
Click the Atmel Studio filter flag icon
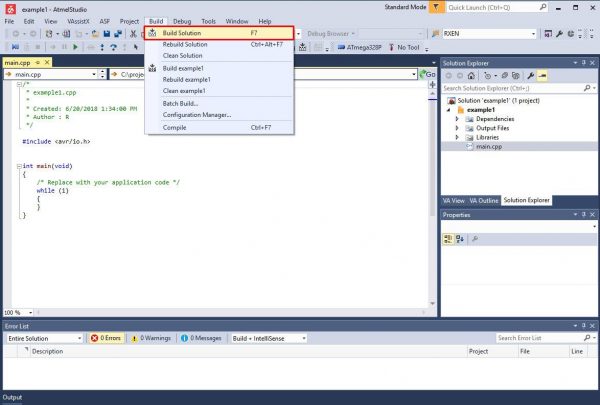(436, 7)
